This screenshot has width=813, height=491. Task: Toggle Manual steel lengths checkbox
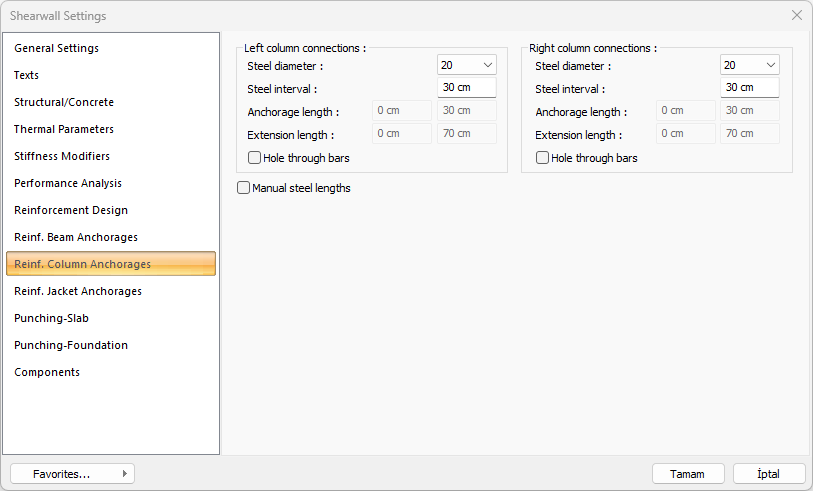tap(244, 188)
